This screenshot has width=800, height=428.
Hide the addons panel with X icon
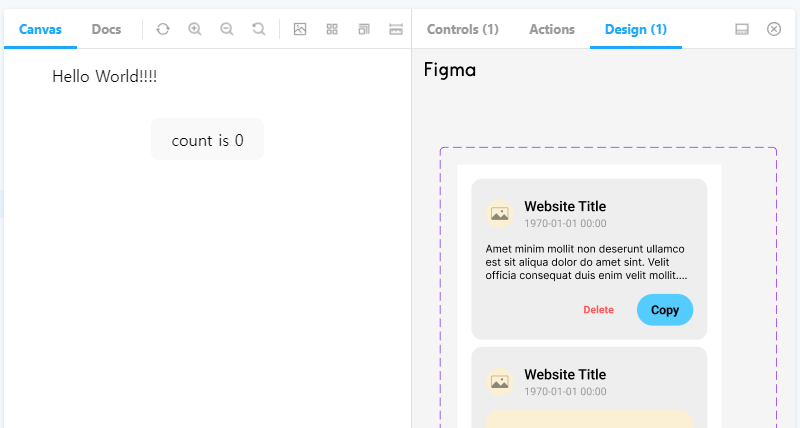click(x=774, y=29)
